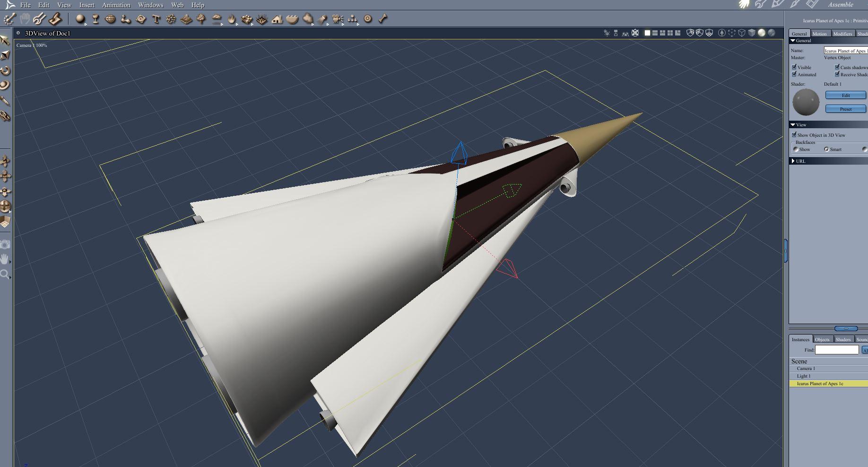The height and width of the screenshot is (467, 868).
Task: Switch to single-pane view layout
Action: tap(648, 33)
